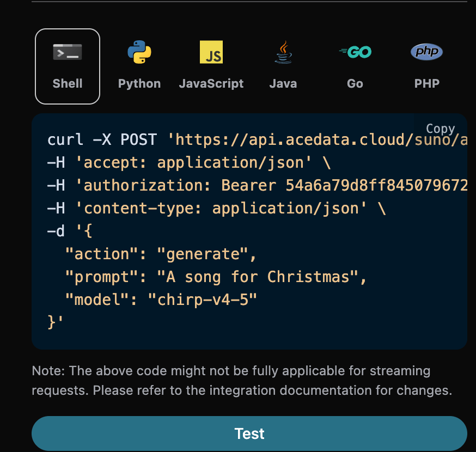Copy the code snippet
This screenshot has width=476, height=452.
440,129
